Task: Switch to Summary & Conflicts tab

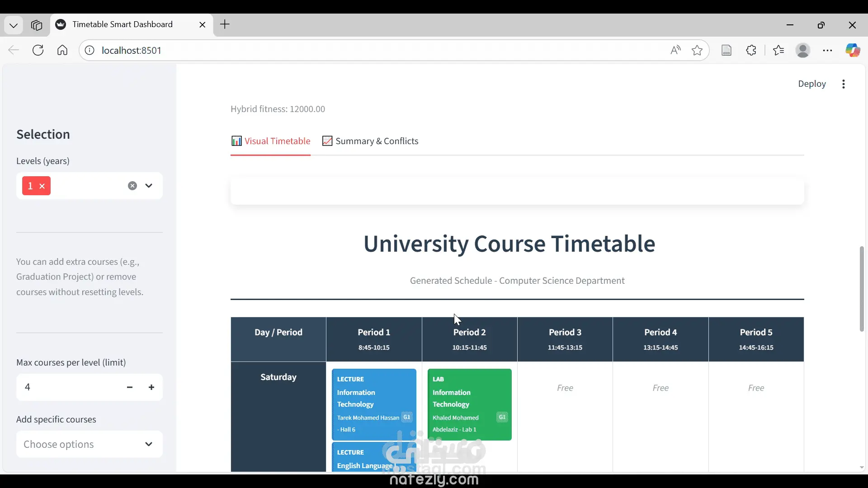Action: click(370, 141)
